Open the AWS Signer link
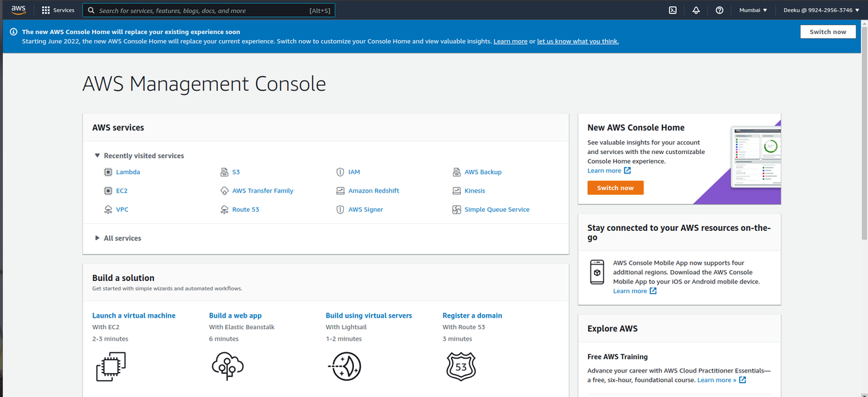Viewport: 868px width, 397px height. pyautogui.click(x=366, y=210)
